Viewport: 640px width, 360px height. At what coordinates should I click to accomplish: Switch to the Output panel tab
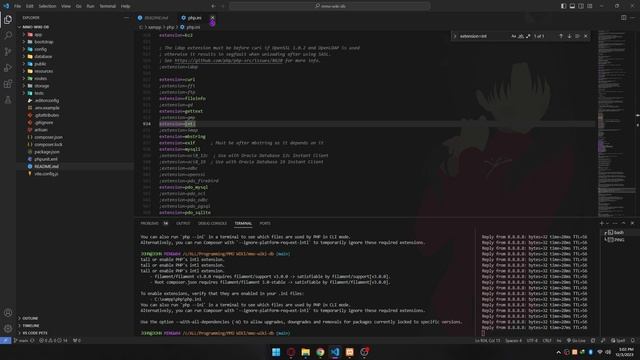point(183,224)
